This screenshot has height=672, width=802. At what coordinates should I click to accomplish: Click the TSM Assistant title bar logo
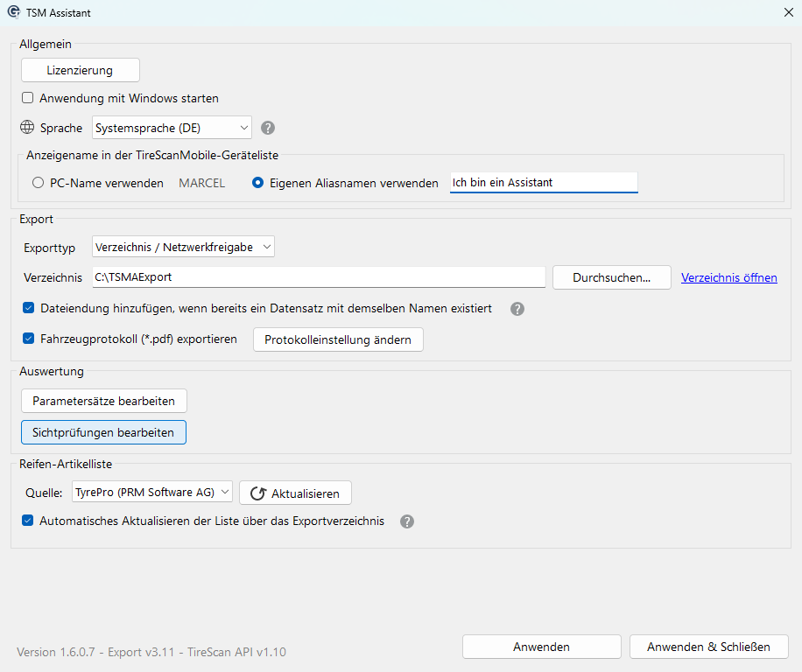click(x=13, y=13)
